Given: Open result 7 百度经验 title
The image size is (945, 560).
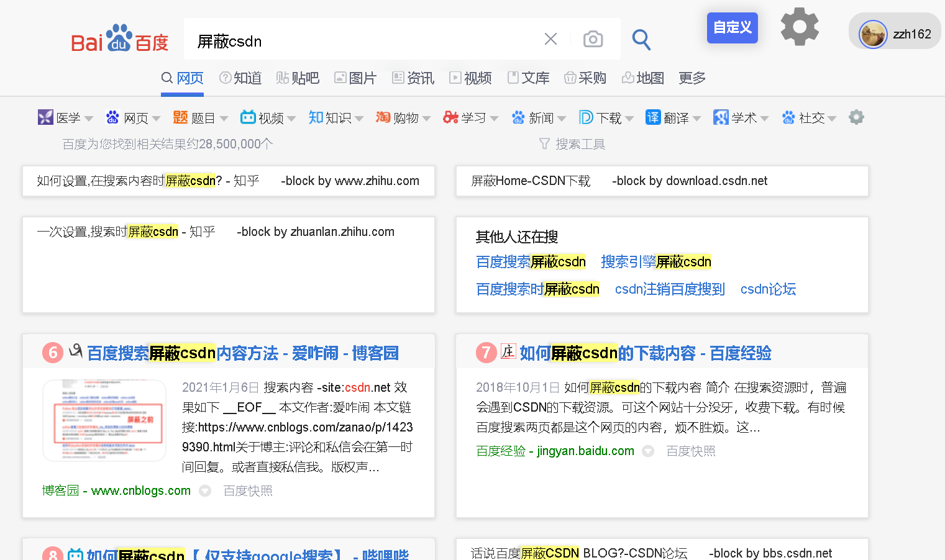Looking at the screenshot, I should (x=646, y=353).
